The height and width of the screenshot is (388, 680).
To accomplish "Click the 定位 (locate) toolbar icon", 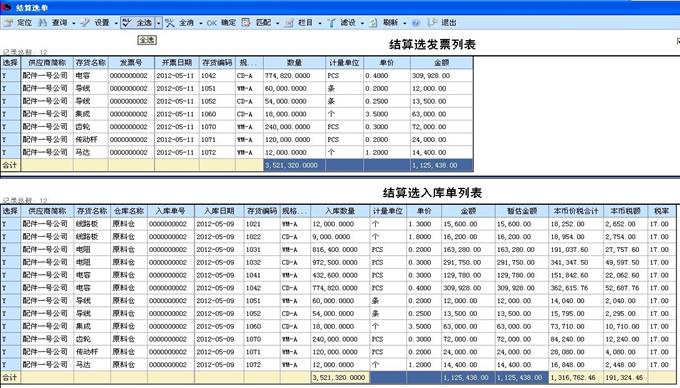I will pos(8,23).
